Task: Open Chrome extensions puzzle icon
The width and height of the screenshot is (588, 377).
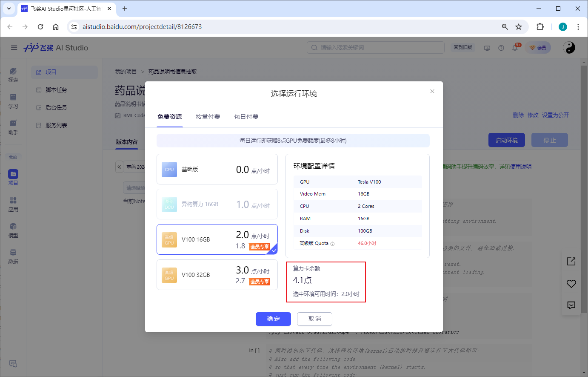Action: (540, 26)
